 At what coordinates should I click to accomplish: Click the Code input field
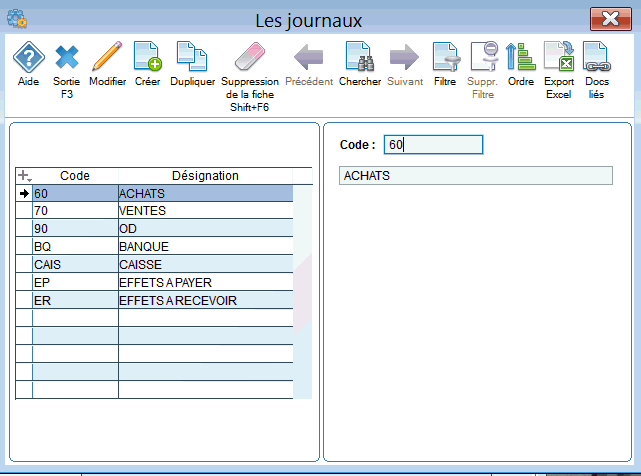pos(433,145)
